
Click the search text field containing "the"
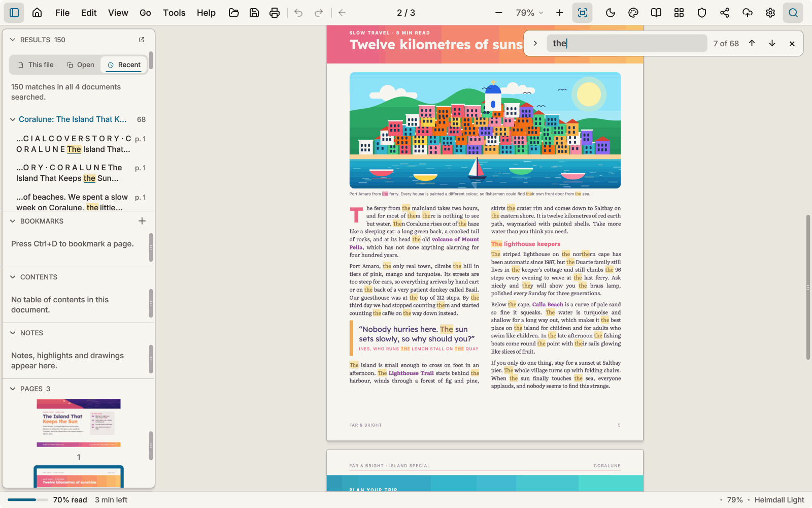(x=627, y=43)
